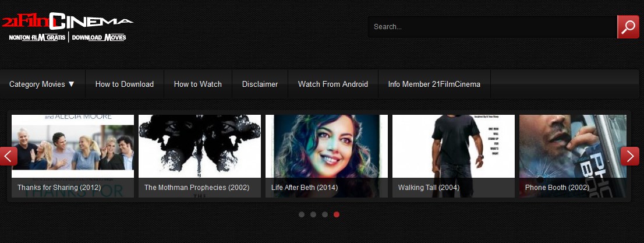Click the Walking Tall (2004) title
The width and height of the screenshot is (644, 243).
coord(429,188)
